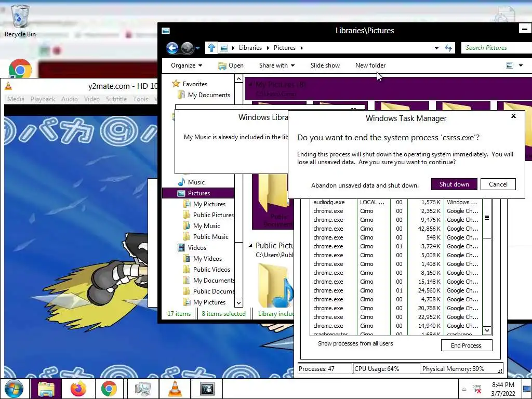Open the view options dropdown arrow
This screenshot has width=532, height=399.
[x=521, y=65]
